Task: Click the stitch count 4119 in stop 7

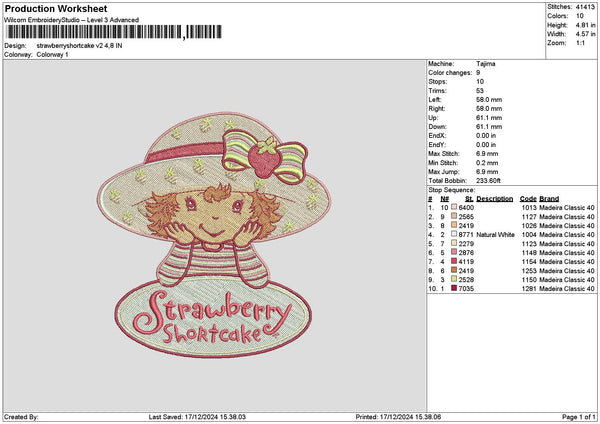Action: pos(466,262)
